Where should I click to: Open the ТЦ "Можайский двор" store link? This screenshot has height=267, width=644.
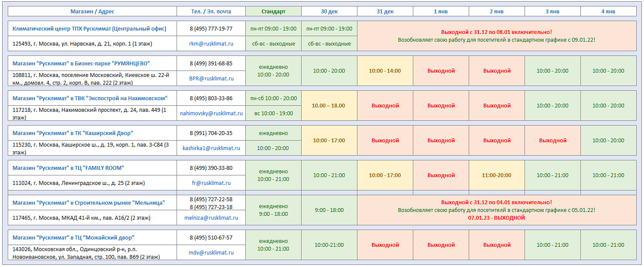(73, 237)
